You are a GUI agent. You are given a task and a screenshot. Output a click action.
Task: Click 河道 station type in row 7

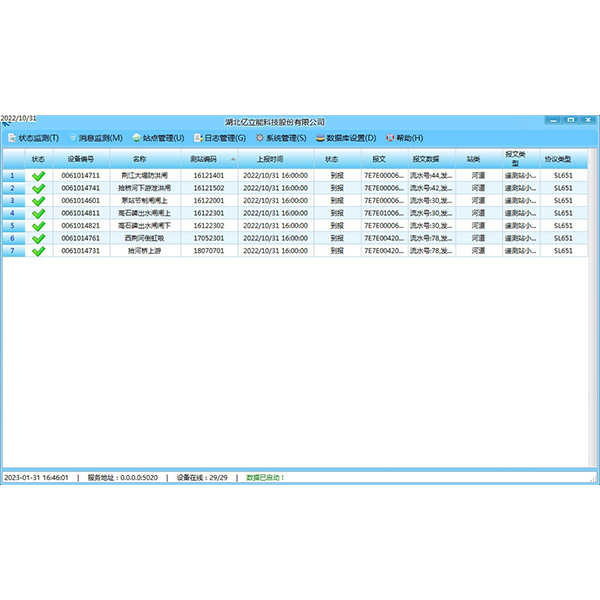479,251
